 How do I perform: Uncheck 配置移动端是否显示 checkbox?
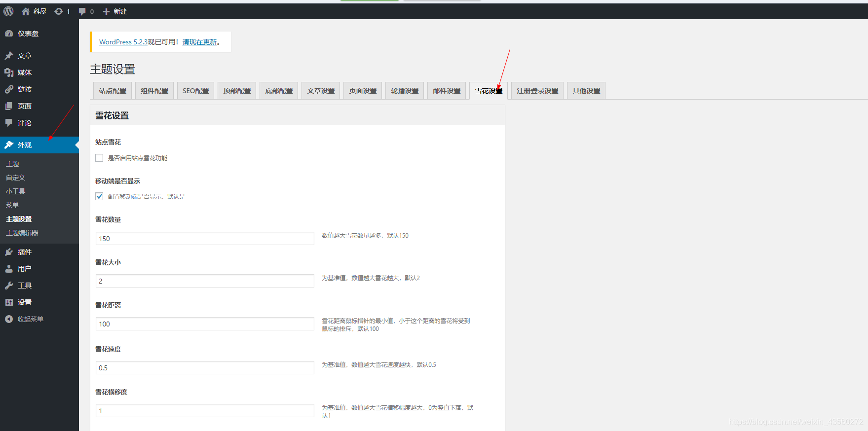(x=99, y=196)
